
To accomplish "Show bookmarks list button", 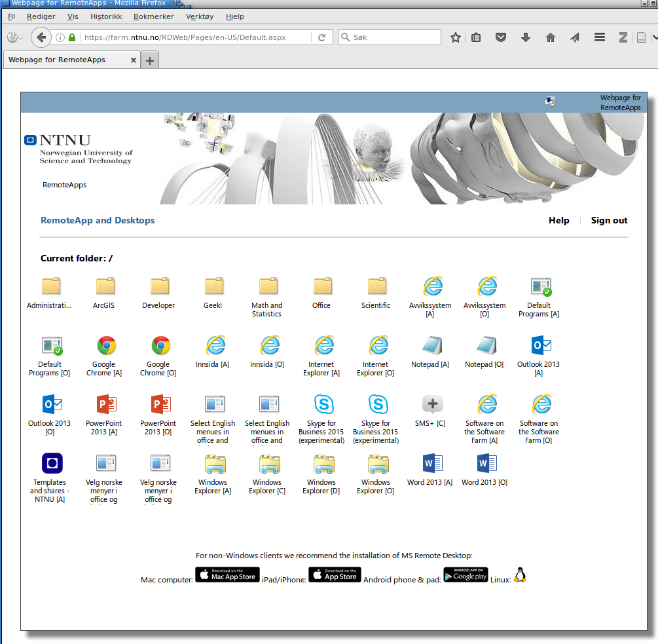I will point(476,37).
